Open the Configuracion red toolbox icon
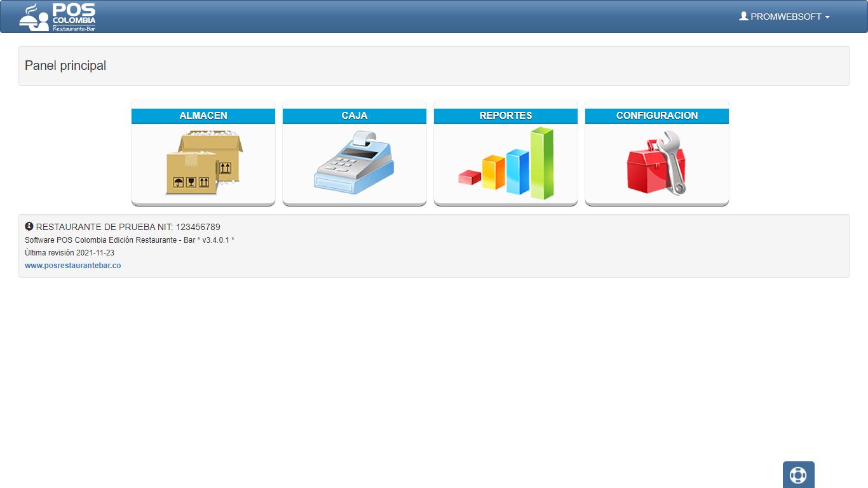The height and width of the screenshot is (488, 868). [x=656, y=163]
